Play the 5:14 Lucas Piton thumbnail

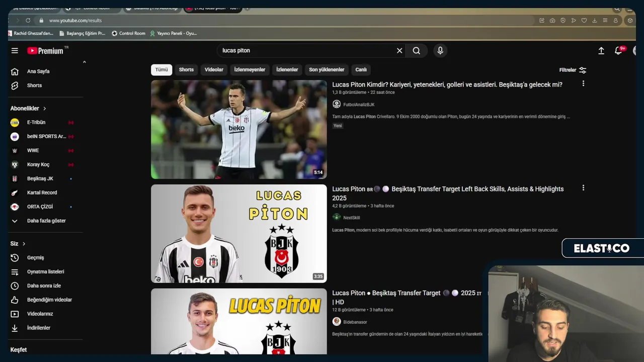tap(239, 130)
